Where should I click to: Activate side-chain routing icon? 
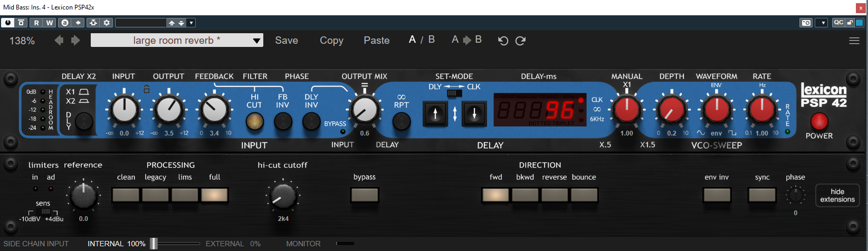[x=93, y=23]
